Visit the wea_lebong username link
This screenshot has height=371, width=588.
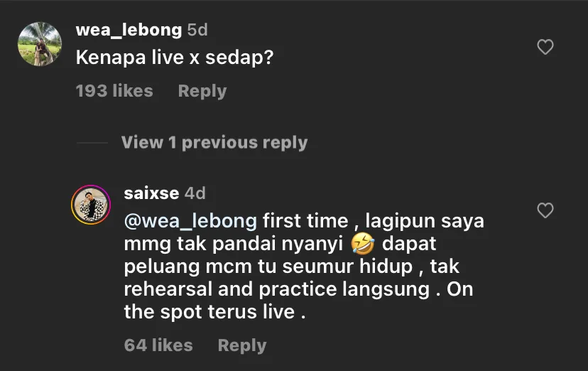(x=129, y=30)
